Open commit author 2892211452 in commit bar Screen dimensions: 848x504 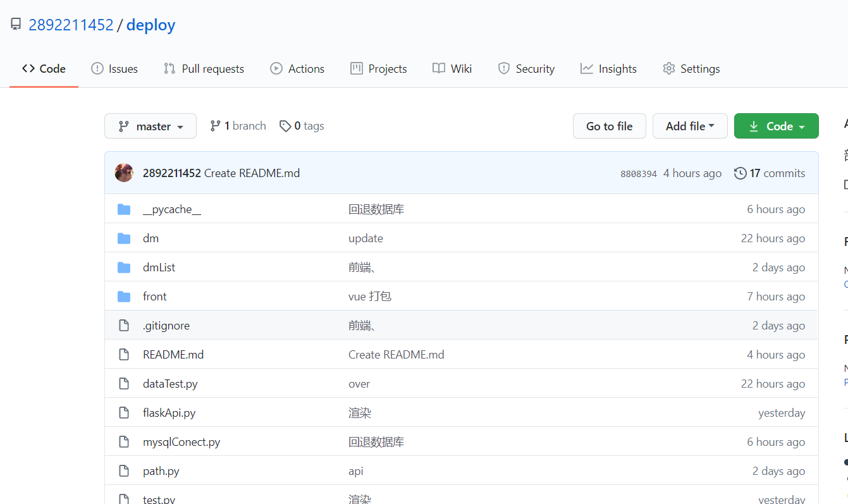172,173
